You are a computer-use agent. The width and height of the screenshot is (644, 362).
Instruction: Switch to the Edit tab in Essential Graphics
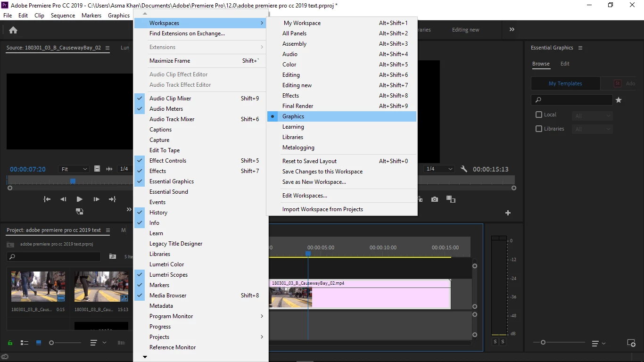click(565, 64)
